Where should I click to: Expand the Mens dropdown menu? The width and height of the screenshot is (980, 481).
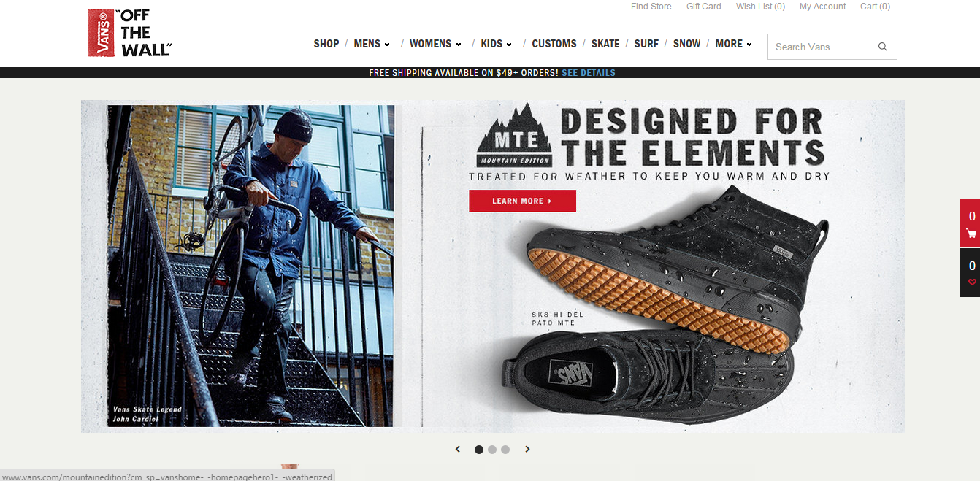click(x=372, y=44)
